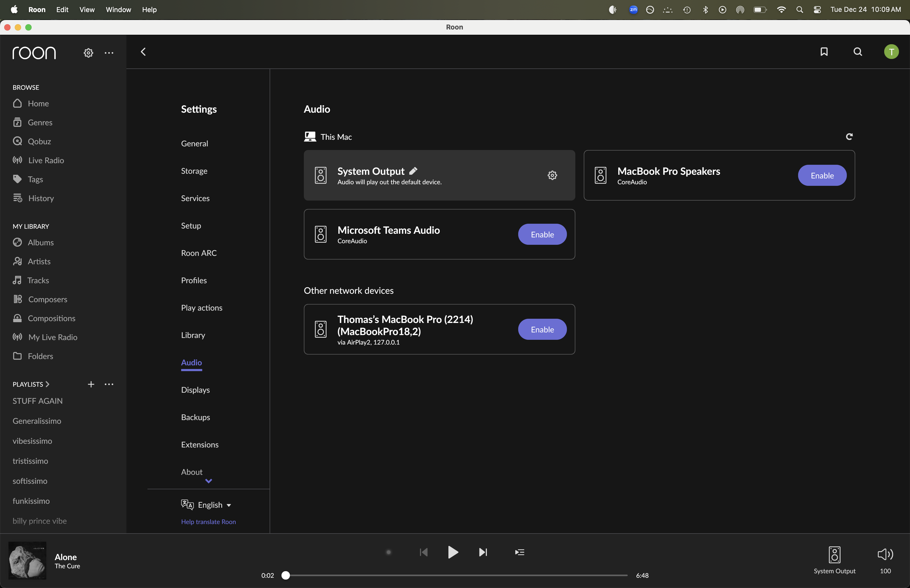
Task: Switch to Profiles settings tab
Action: (x=194, y=280)
